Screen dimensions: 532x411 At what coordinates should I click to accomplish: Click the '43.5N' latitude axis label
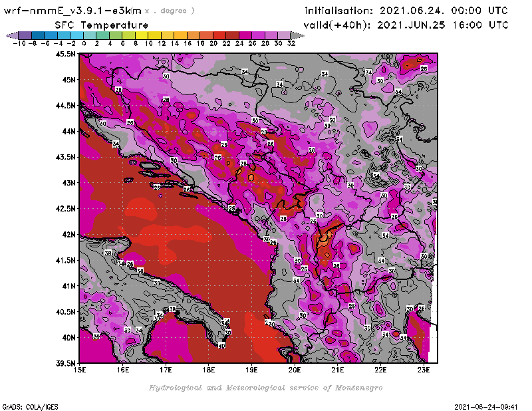point(65,157)
